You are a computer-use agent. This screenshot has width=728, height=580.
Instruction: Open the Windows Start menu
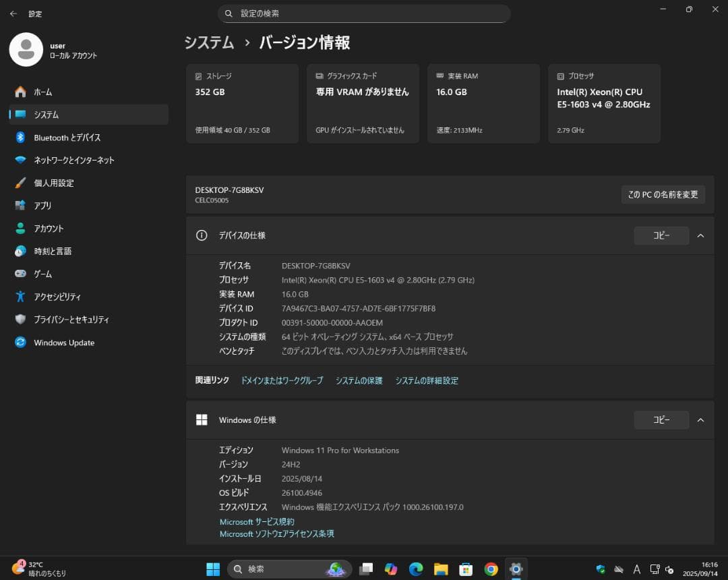pos(212,569)
